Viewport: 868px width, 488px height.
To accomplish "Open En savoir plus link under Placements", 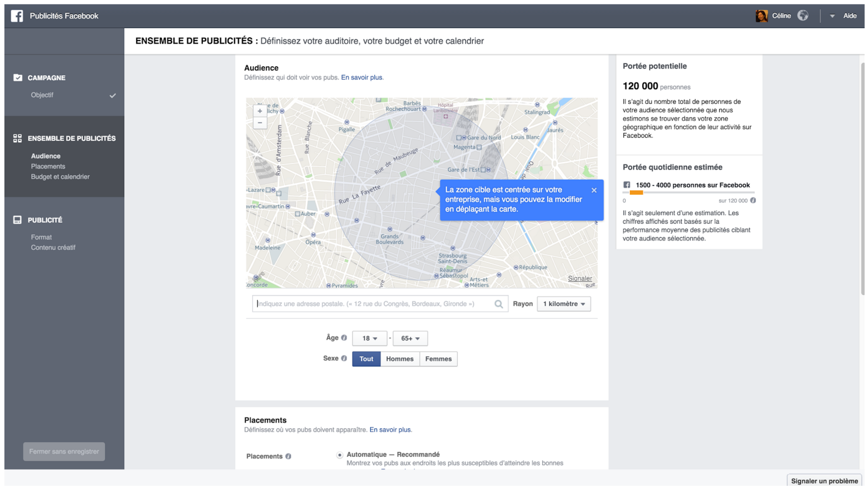I will (390, 430).
